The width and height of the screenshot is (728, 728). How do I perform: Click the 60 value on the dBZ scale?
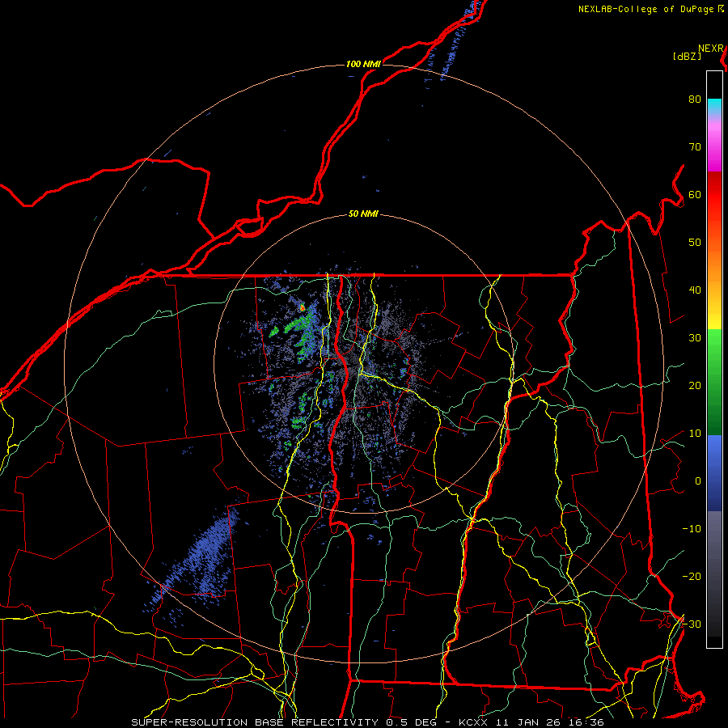(695, 194)
